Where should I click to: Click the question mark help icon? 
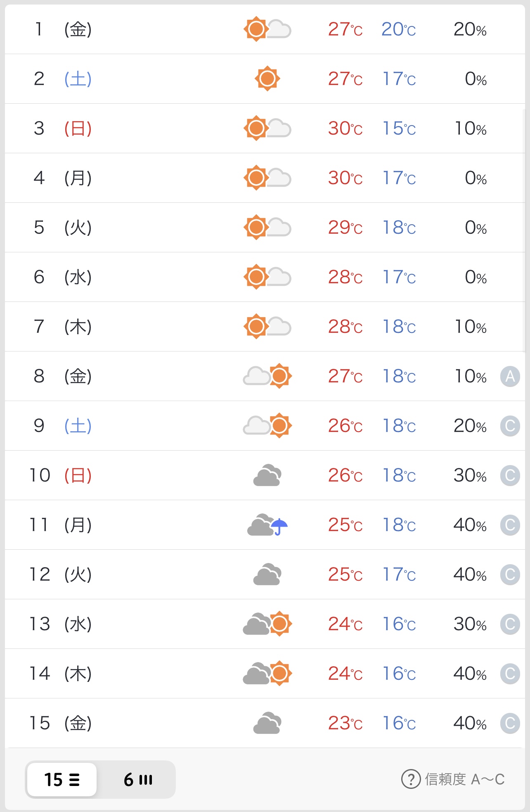click(411, 779)
